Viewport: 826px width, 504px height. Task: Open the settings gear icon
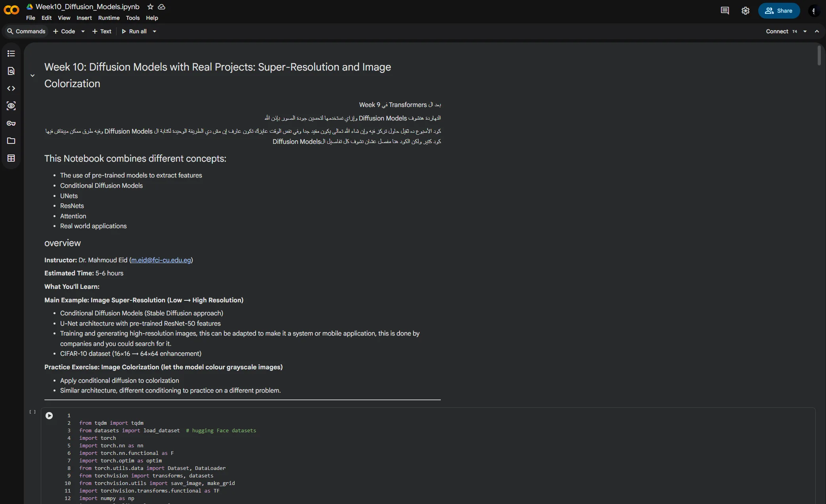pos(745,11)
